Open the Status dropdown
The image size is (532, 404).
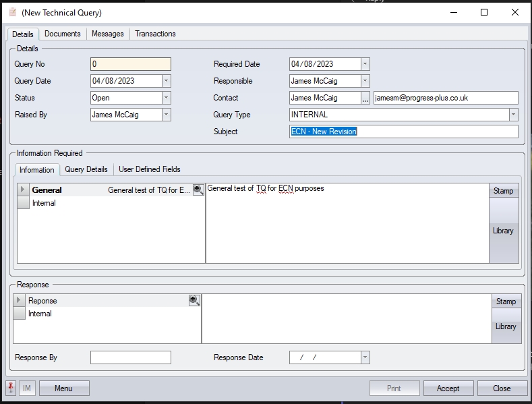tap(167, 98)
